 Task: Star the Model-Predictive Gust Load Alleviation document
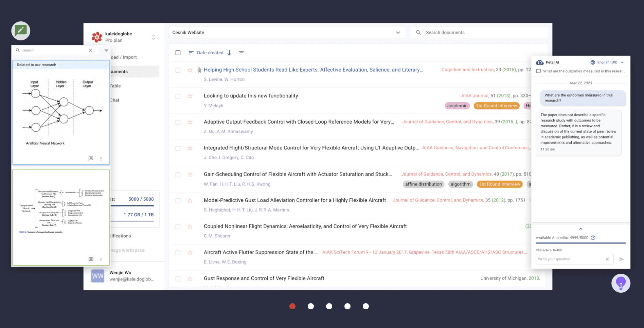click(x=190, y=200)
